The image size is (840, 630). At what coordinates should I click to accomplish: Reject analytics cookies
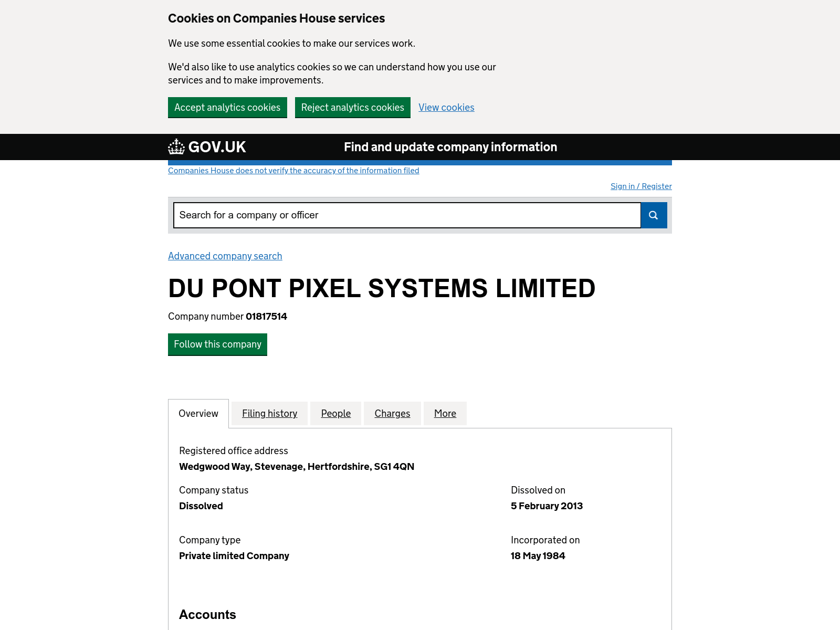tap(353, 107)
